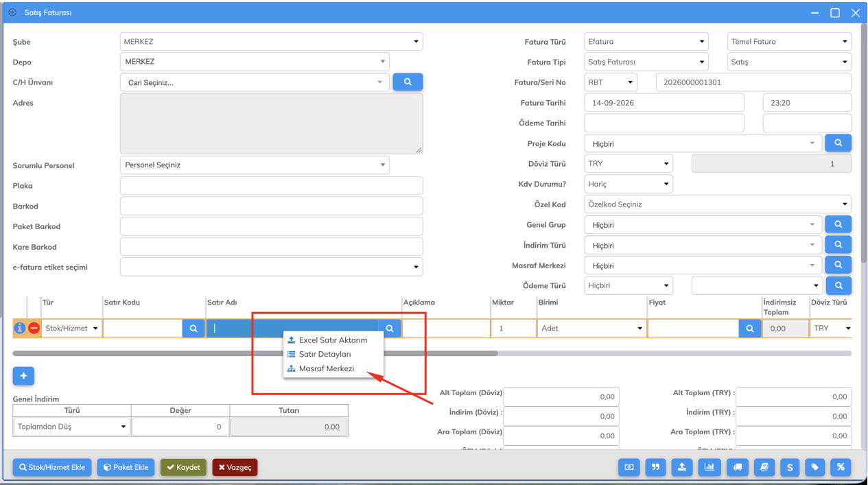Viewport: 868px width, 485px height.
Task: Click the percent icon button
Action: coord(841,467)
